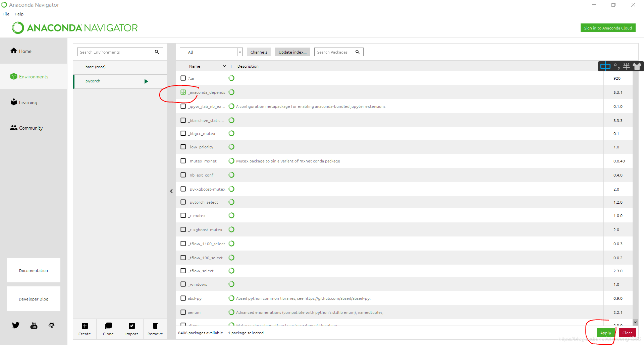Screen dimensions: 644x345
Task: Open the Home section icon
Action: coord(14,51)
